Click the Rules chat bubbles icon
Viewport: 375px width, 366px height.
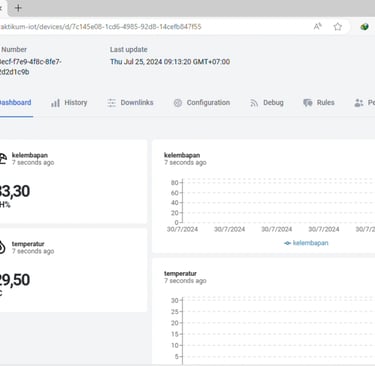coord(308,103)
